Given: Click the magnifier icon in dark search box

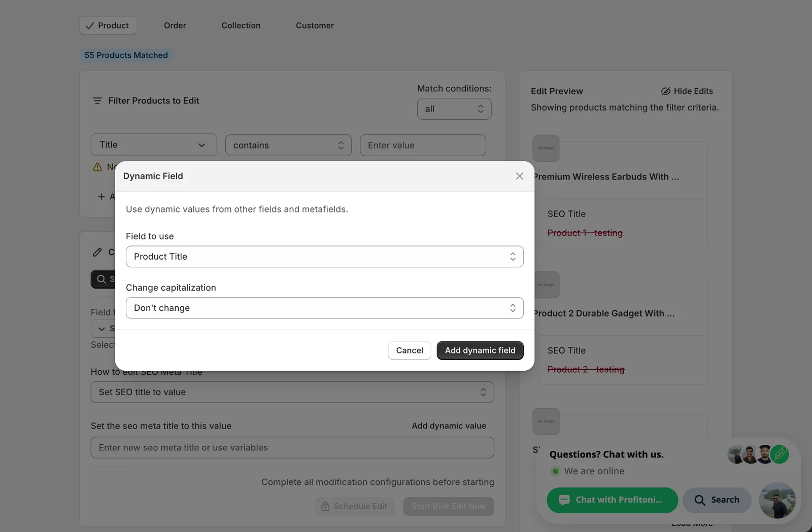Looking at the screenshot, I should (x=101, y=279).
